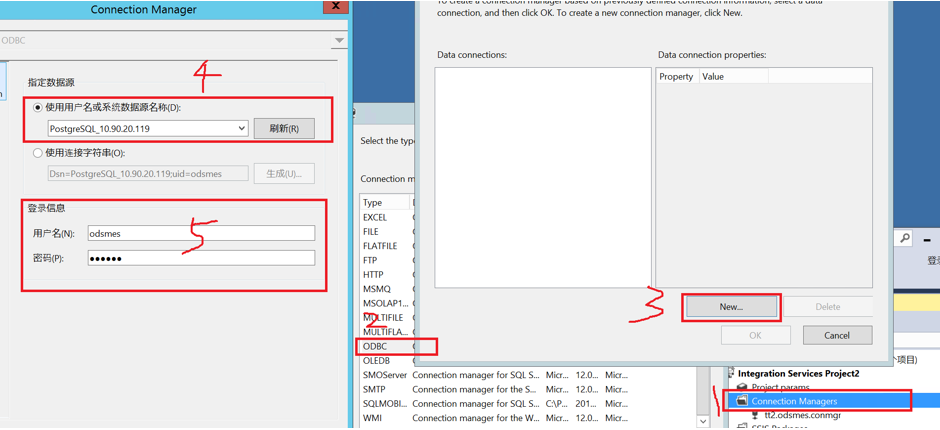The image size is (940, 430).
Task: Click the 刷新(R) refresh button
Action: pos(284,128)
